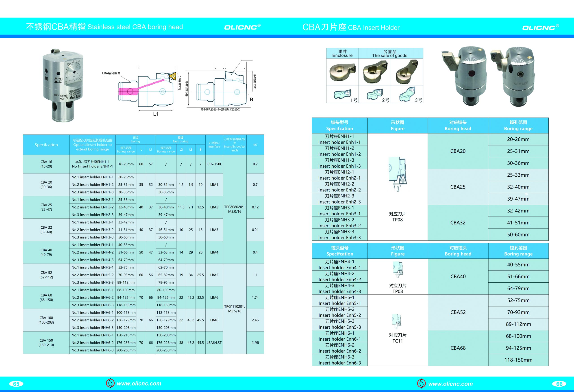
Task: Click the '118-150mm' cell in right table
Action: (518, 360)
